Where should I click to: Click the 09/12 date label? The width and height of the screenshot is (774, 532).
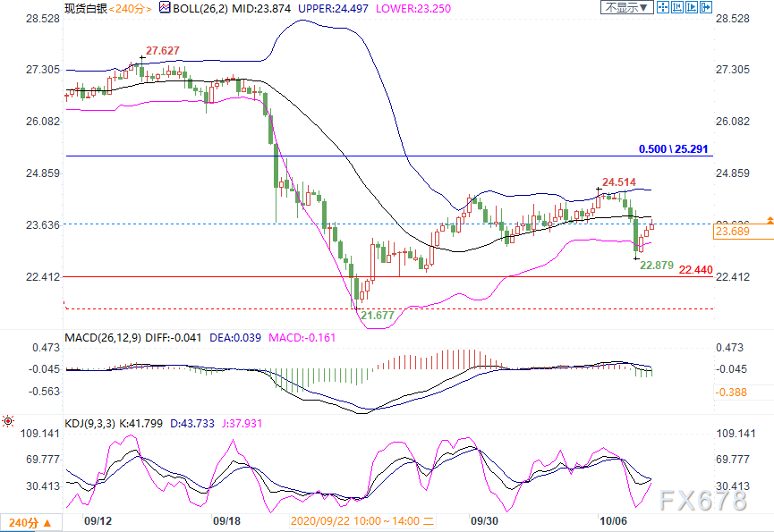pyautogui.click(x=98, y=521)
